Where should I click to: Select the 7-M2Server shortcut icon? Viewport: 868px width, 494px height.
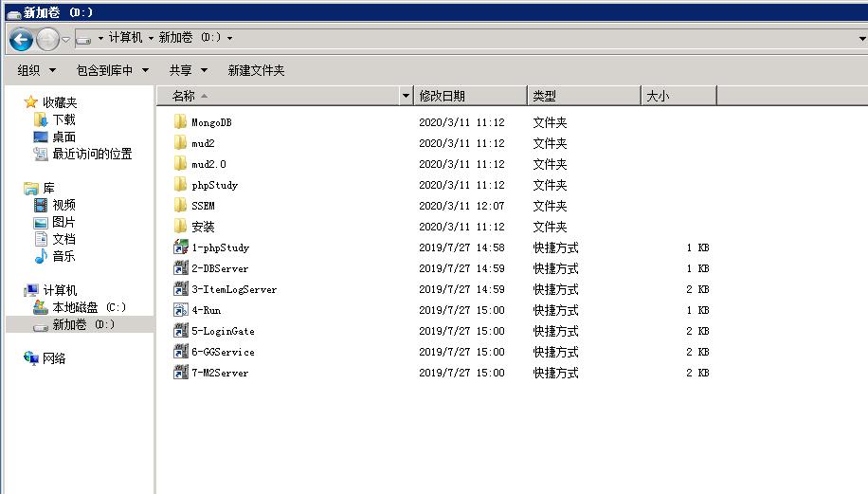(181, 373)
